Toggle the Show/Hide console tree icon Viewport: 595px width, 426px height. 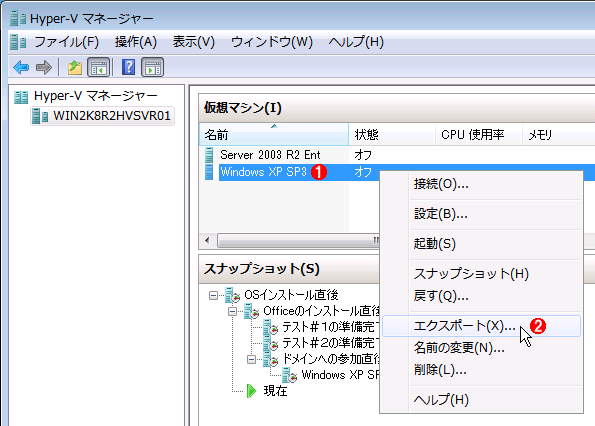coord(99,68)
